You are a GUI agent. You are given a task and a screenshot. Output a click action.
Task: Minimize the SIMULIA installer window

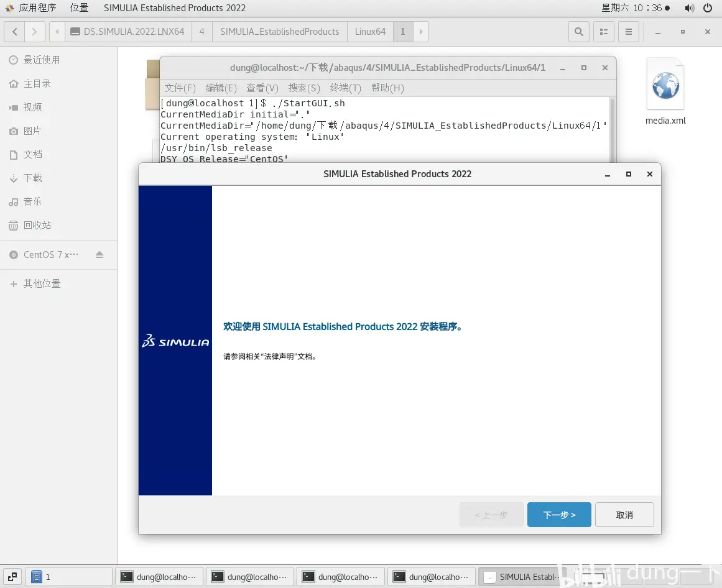pyautogui.click(x=608, y=174)
